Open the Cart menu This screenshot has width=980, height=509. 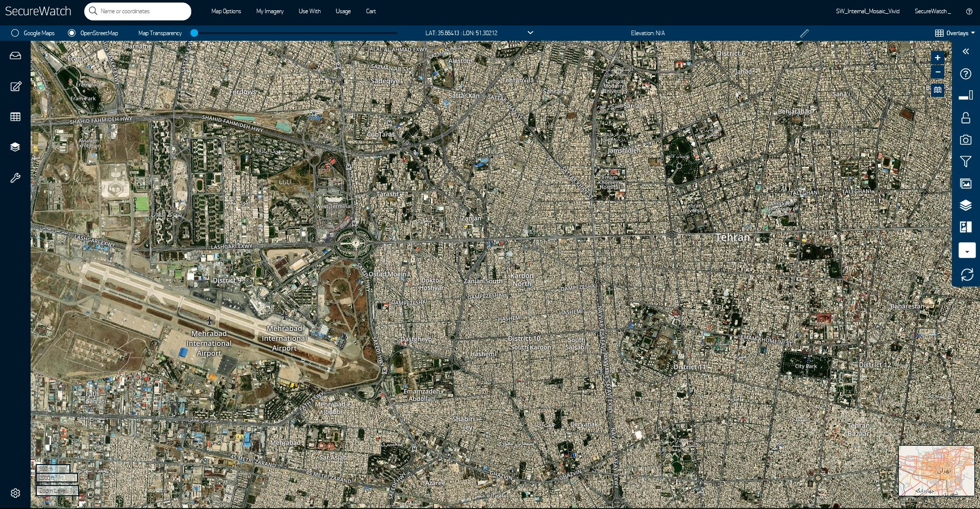pos(371,11)
